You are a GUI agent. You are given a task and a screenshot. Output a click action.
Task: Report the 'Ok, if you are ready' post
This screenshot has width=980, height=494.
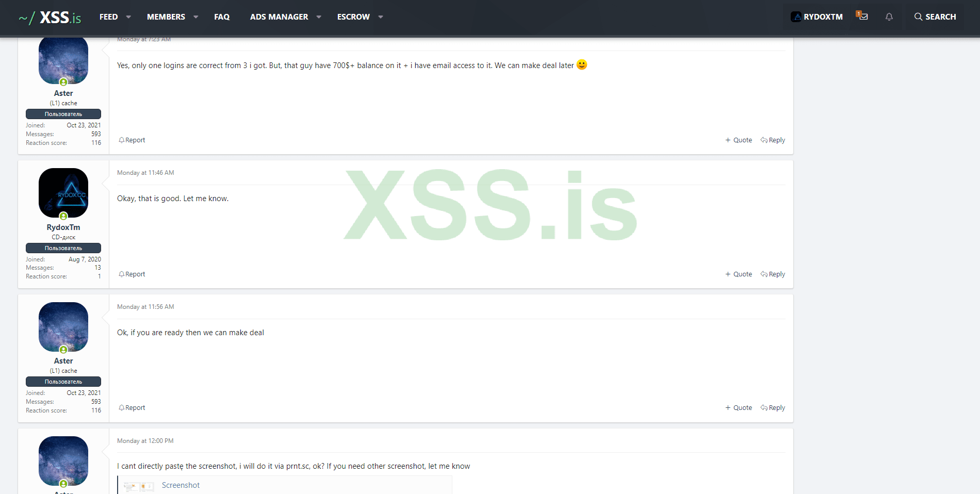pyautogui.click(x=132, y=408)
